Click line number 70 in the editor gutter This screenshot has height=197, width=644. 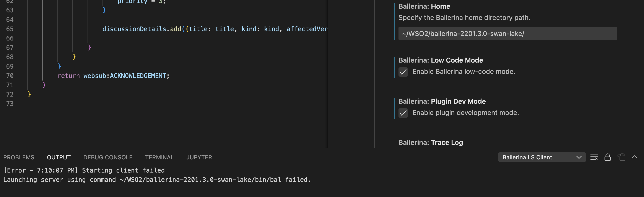point(10,76)
